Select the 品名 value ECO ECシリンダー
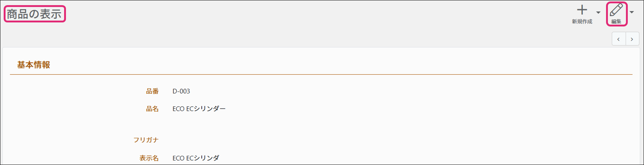644x165 pixels. pyautogui.click(x=199, y=109)
